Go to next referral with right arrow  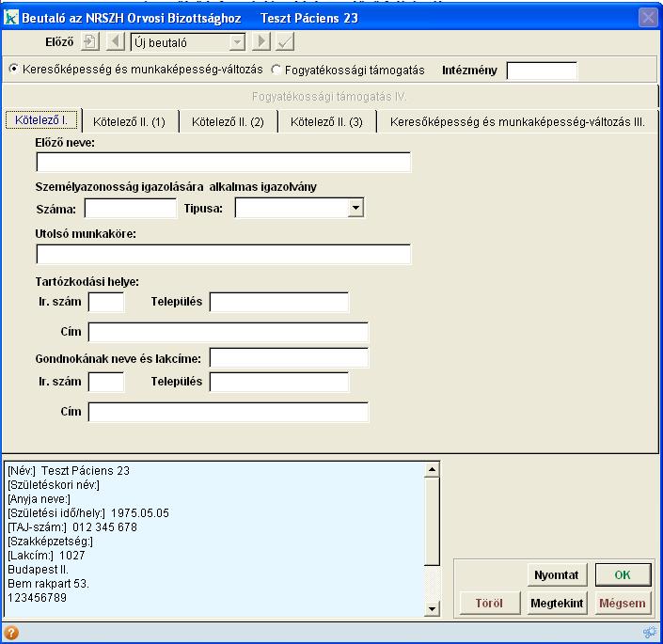tap(262, 41)
